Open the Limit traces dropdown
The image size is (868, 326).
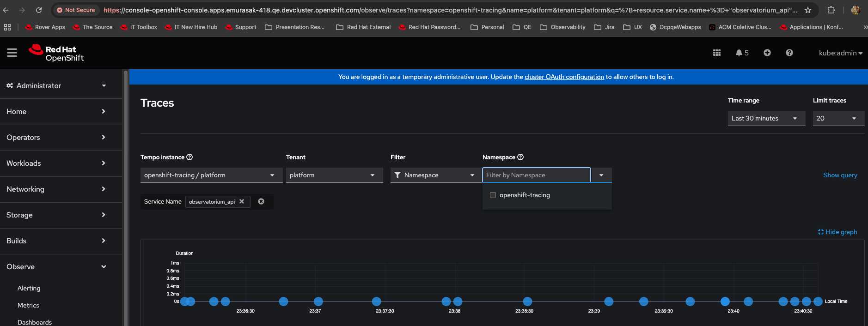(838, 119)
